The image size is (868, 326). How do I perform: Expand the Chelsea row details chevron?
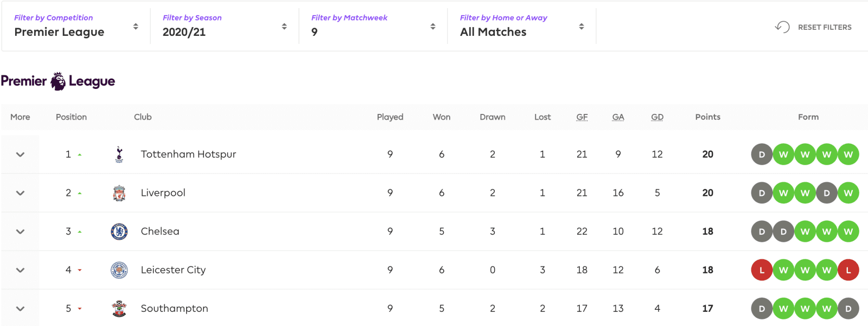click(x=20, y=232)
